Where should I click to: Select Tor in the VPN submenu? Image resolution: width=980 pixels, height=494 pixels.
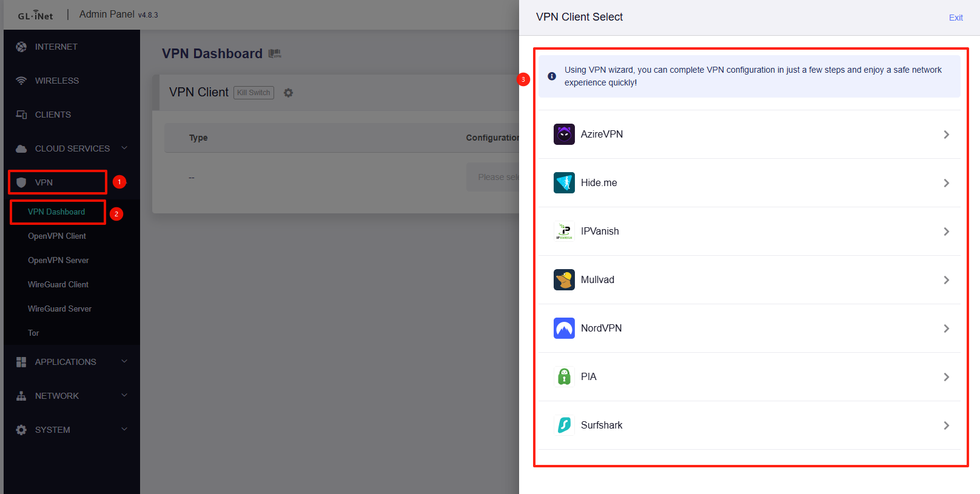[x=33, y=333]
